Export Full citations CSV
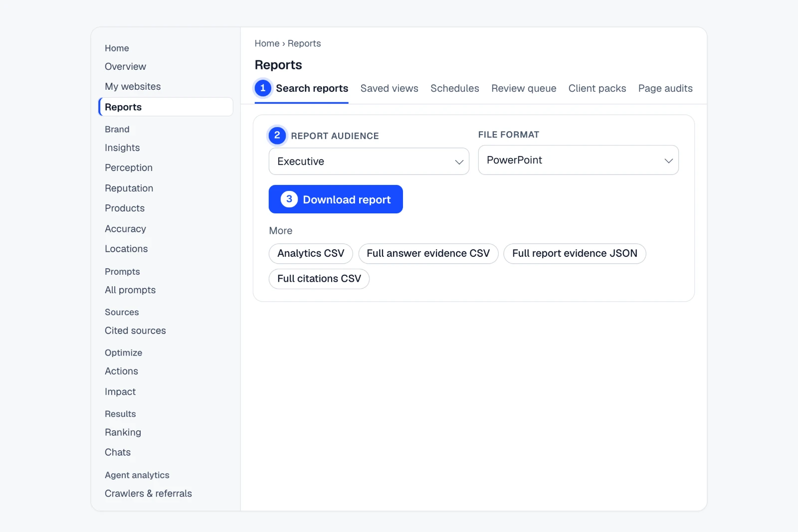Image resolution: width=798 pixels, height=532 pixels. click(319, 279)
